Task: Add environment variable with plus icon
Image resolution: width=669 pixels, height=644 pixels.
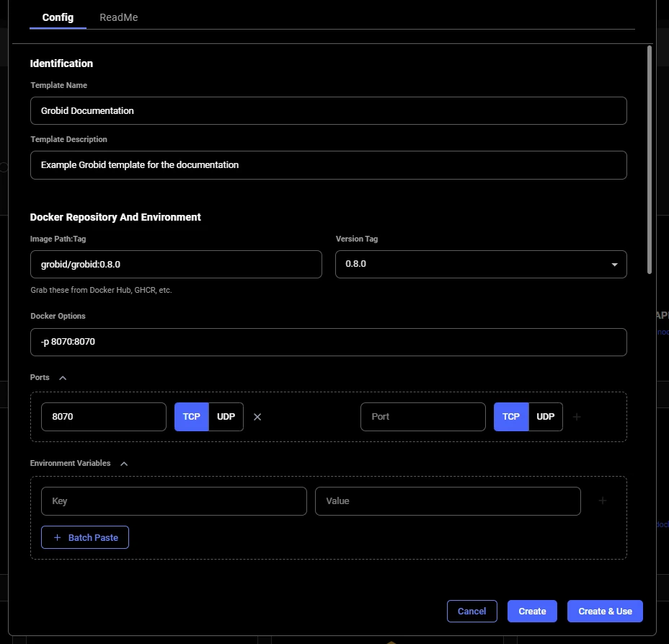Action: point(603,500)
